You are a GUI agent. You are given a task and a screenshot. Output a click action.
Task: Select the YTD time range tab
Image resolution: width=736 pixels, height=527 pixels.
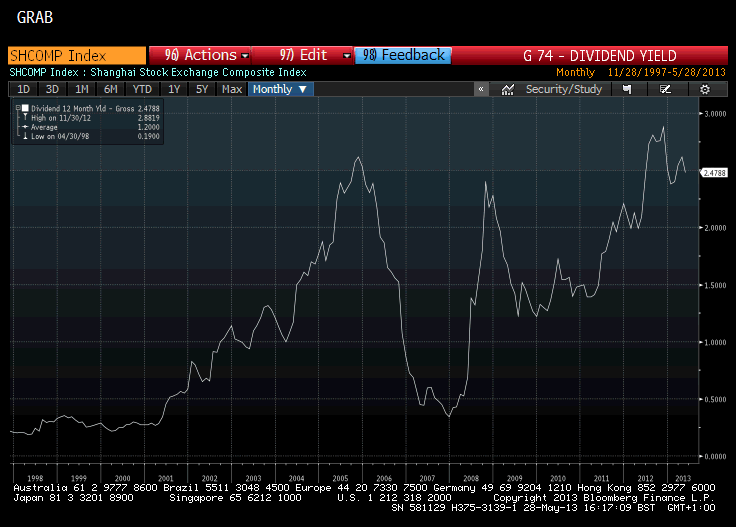click(x=142, y=89)
